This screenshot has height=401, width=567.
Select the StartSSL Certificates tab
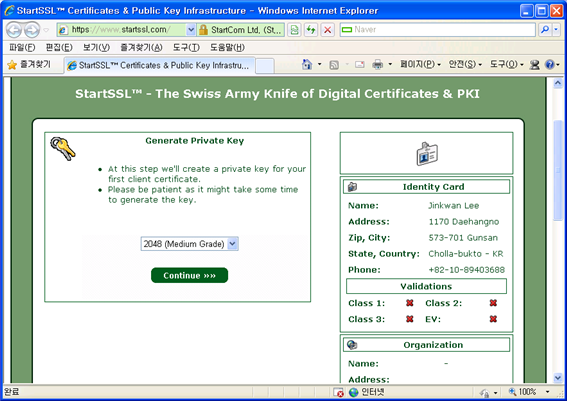(x=159, y=65)
